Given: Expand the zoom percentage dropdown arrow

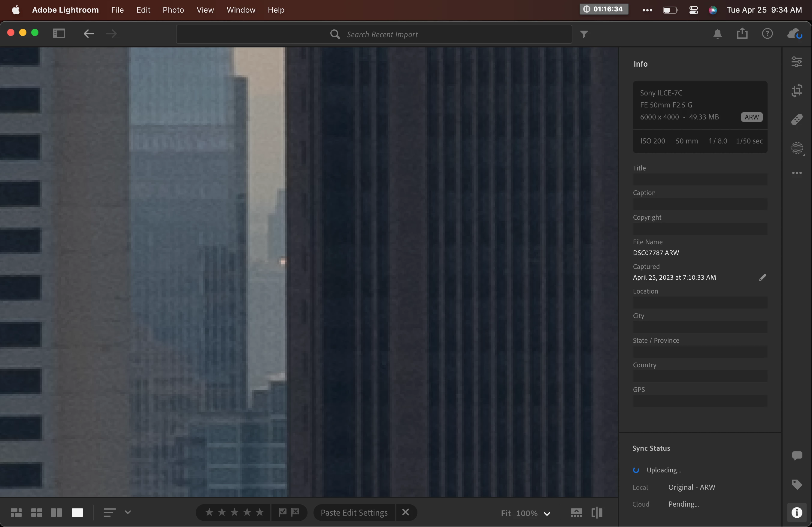Looking at the screenshot, I should [x=547, y=513].
